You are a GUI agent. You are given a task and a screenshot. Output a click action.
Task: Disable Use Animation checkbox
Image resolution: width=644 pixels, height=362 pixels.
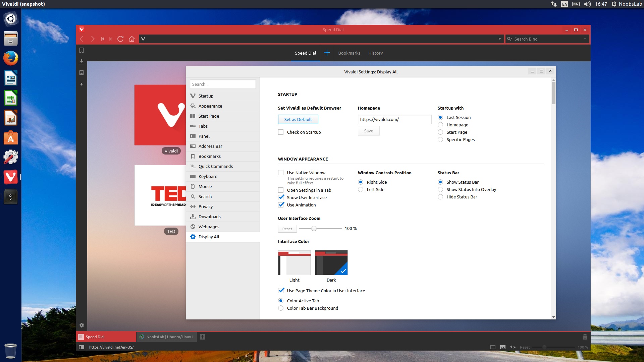pyautogui.click(x=281, y=205)
